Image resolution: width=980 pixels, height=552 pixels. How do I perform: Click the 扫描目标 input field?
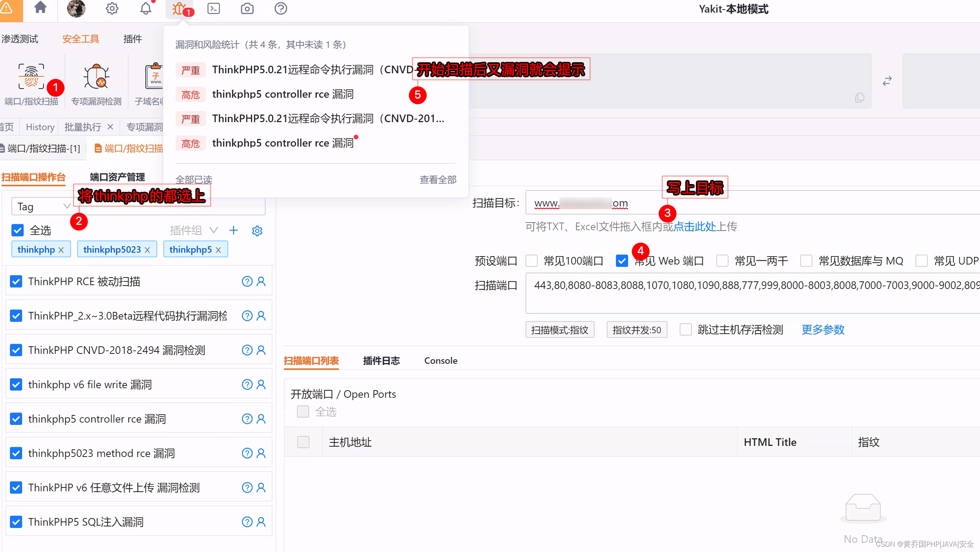coord(752,203)
